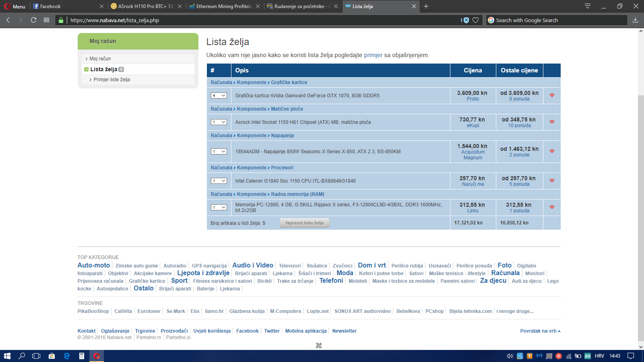
Task: Toggle heart icon for Asrock H81 motherboard
Action: pyautogui.click(x=552, y=122)
